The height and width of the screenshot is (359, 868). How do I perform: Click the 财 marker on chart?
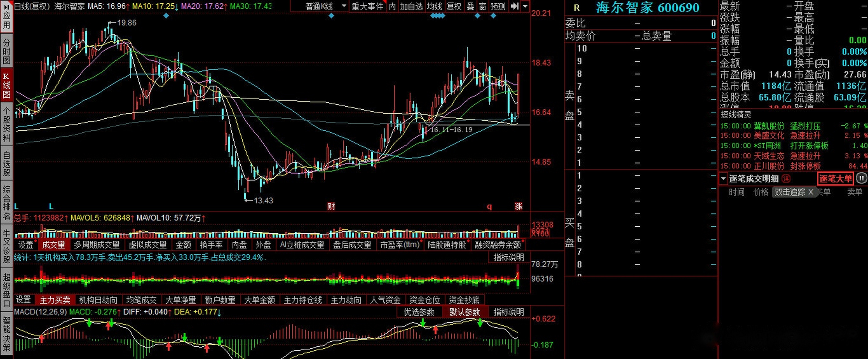(x=331, y=206)
